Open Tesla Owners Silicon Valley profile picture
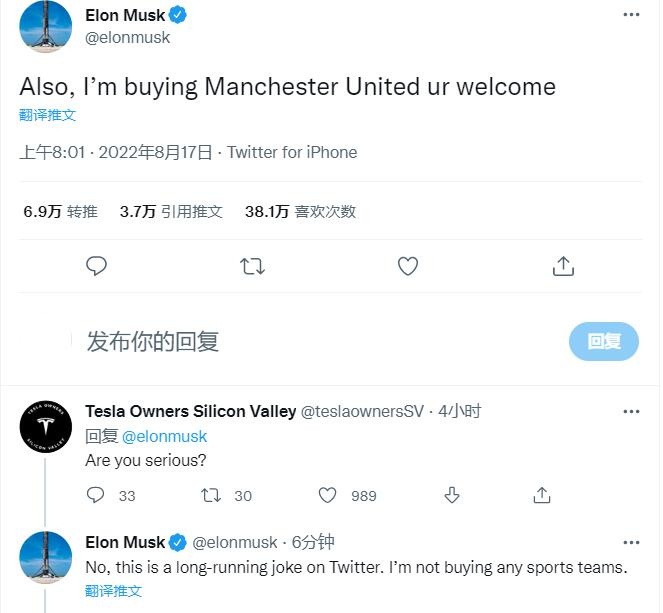The image size is (663, 613). click(x=46, y=430)
